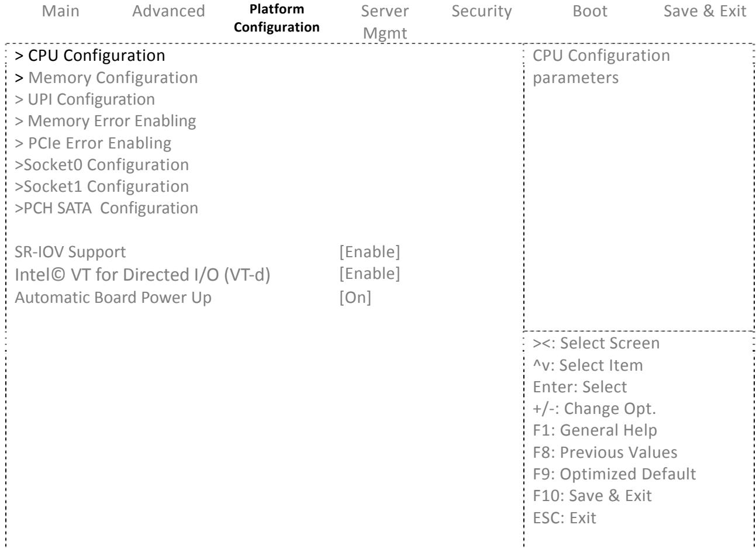Toggle Automatic Board Power Up On value
The width and height of the screenshot is (756, 549).
[355, 297]
